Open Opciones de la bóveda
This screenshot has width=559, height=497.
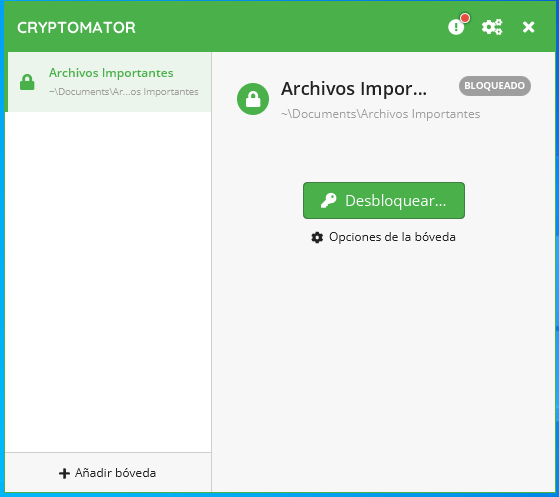click(383, 237)
